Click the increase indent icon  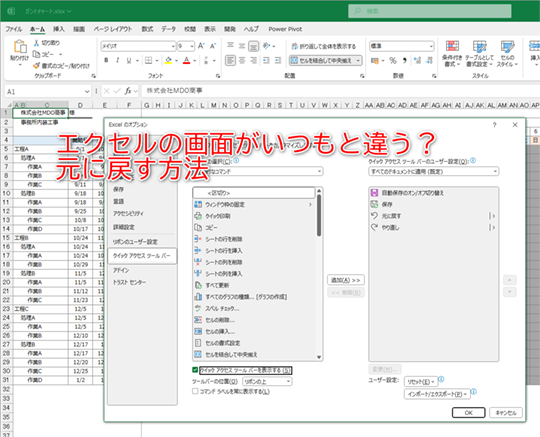pos(278,60)
